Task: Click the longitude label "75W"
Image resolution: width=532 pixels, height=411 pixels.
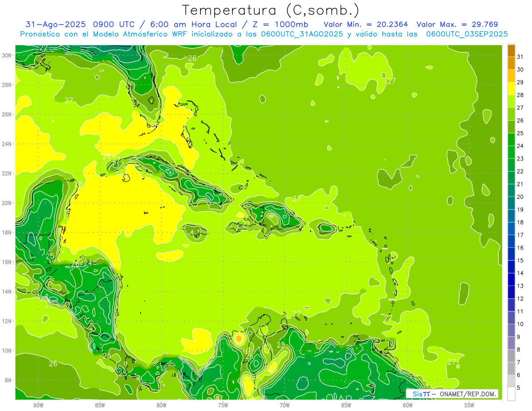Action: coord(223,405)
